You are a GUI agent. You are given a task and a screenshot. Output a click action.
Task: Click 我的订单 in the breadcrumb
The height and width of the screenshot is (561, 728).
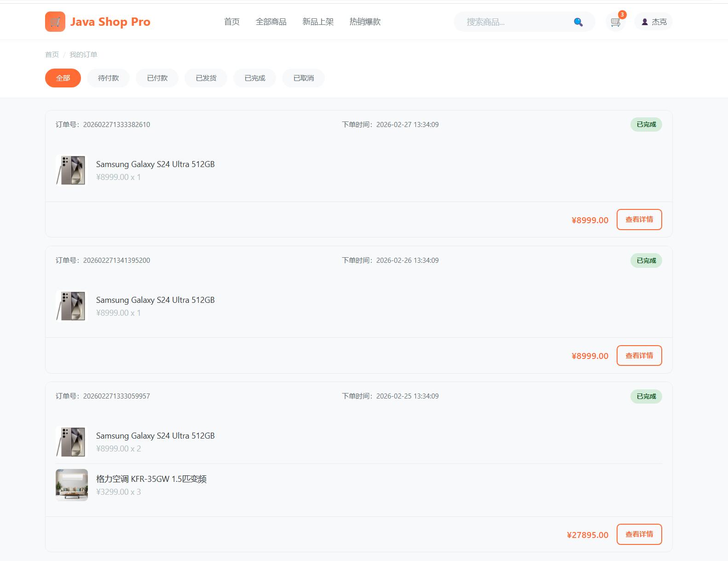(83, 54)
